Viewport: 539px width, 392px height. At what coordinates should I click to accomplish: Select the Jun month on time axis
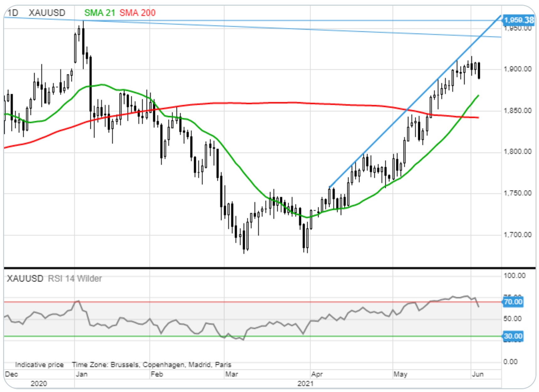coord(478,374)
